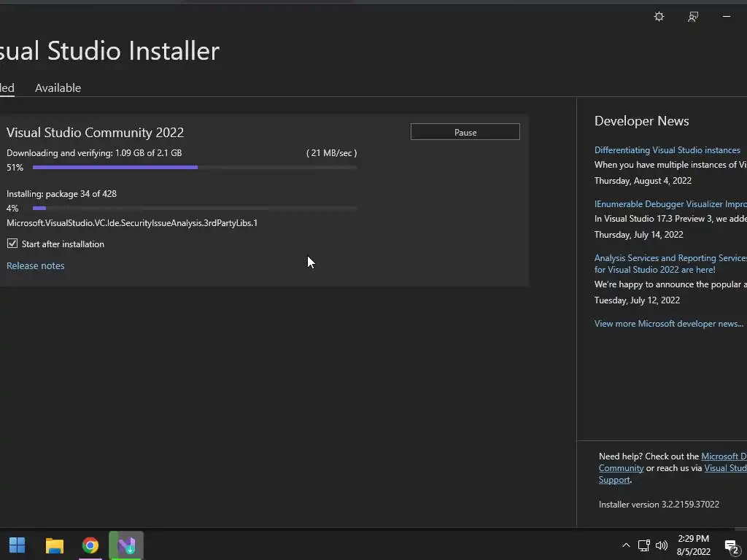
Task: Show hidden system tray icons
Action: [x=626, y=545]
